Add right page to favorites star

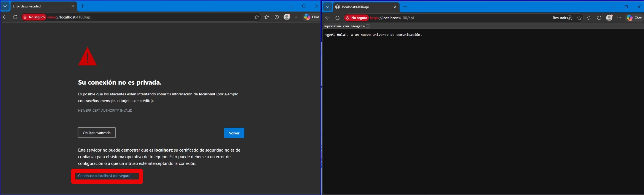pos(579,18)
